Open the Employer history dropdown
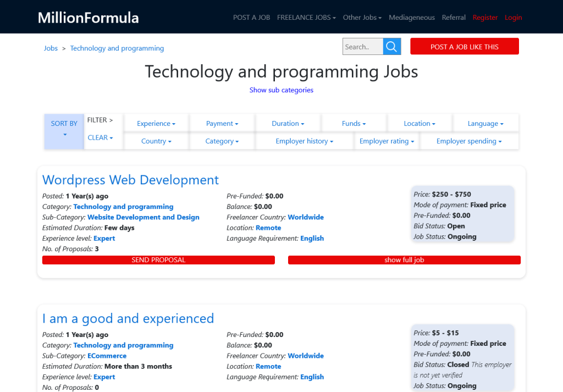 click(304, 141)
